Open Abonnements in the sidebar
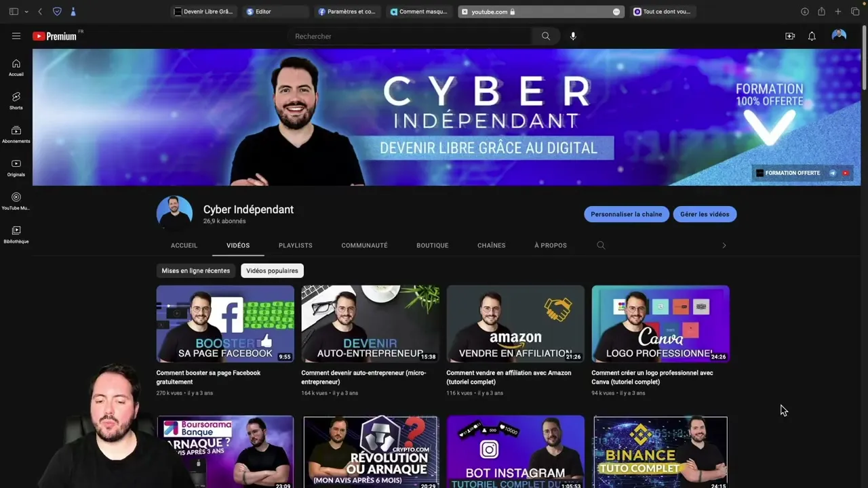Image resolution: width=868 pixels, height=488 pixels. [x=16, y=134]
